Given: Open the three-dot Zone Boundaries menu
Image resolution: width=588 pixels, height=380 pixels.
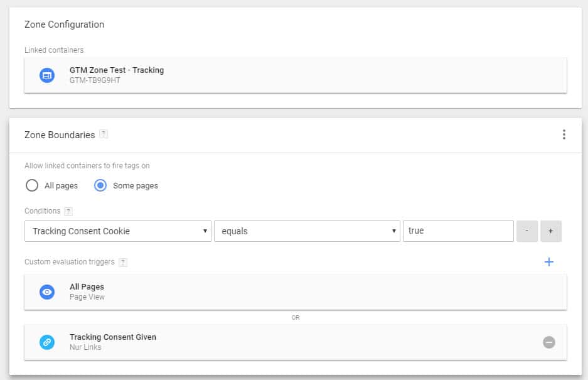Looking at the screenshot, I should tap(564, 134).
